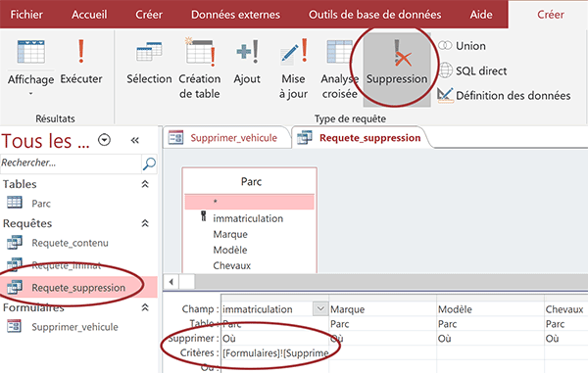
Task: Open Supprimer_vehicule form in navigation pane
Action: pyautogui.click(x=74, y=327)
